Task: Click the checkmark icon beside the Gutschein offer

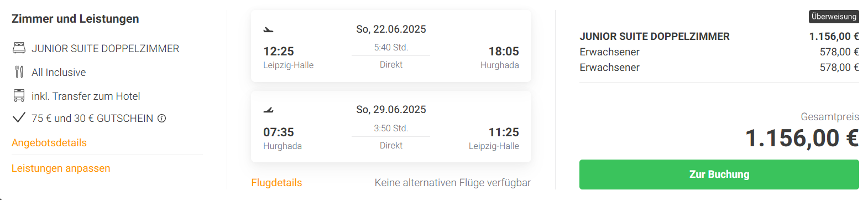Action: point(19,117)
